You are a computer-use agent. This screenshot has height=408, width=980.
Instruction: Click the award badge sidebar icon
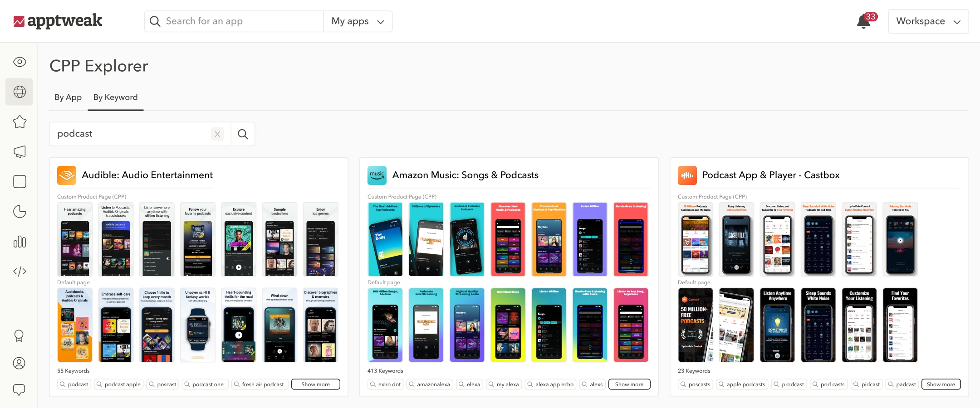pyautogui.click(x=19, y=336)
